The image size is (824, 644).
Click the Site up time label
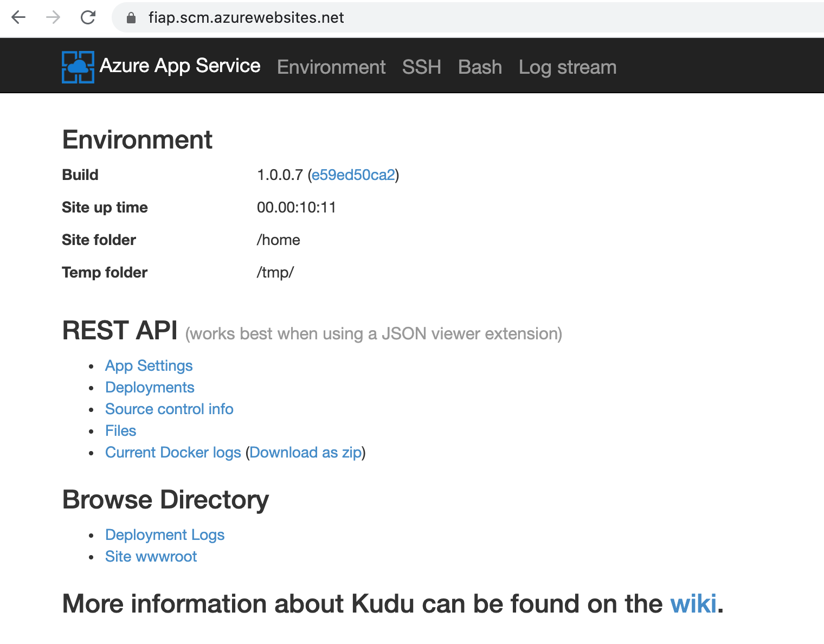pyautogui.click(x=105, y=208)
